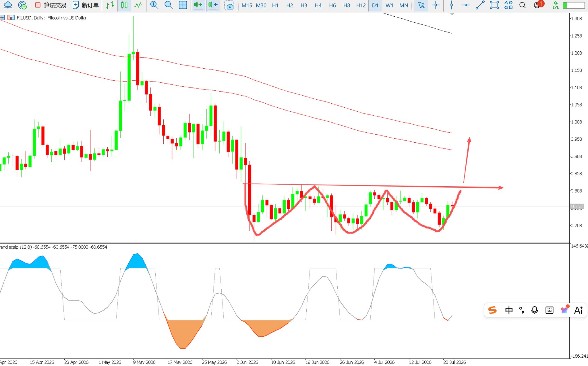Open the graphical objects shapes icon
The height and width of the screenshot is (366, 588).
(x=508, y=5)
